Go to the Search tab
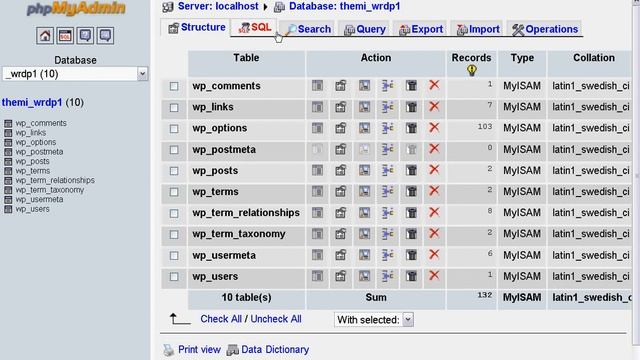 [x=309, y=29]
